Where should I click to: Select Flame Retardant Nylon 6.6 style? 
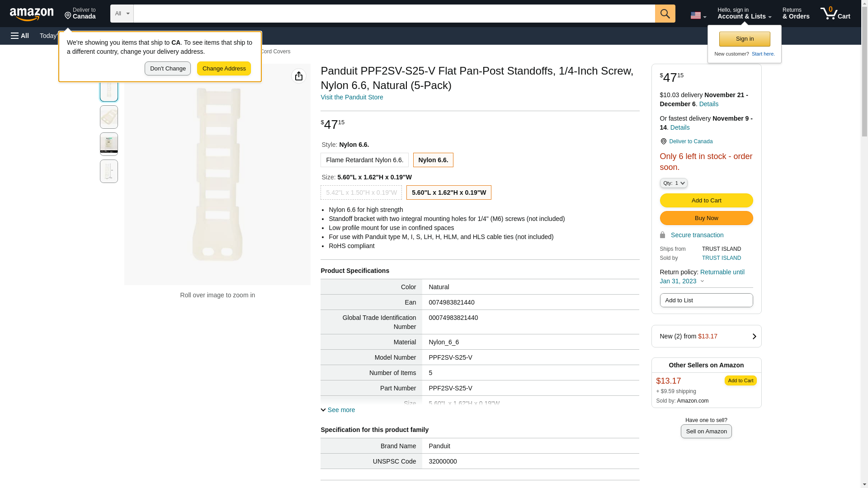tap(364, 160)
